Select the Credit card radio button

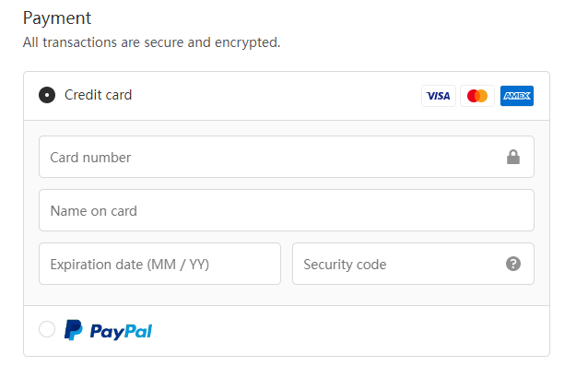coord(47,95)
